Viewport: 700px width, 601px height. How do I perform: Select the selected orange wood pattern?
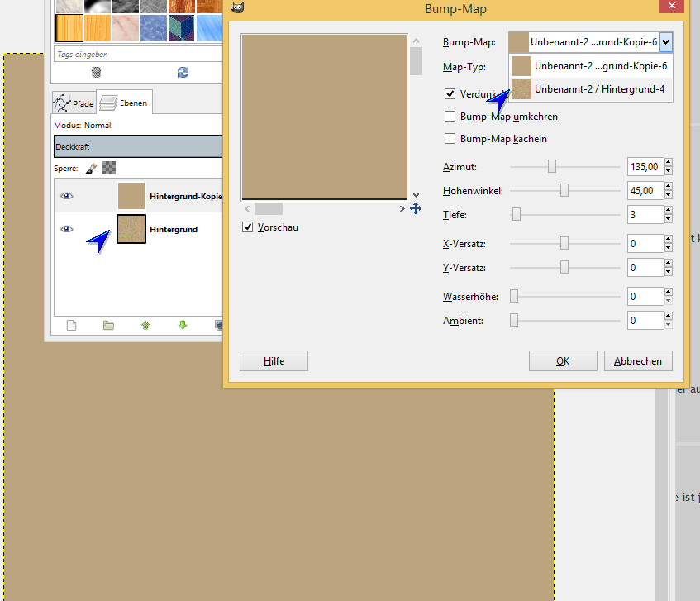click(69, 27)
